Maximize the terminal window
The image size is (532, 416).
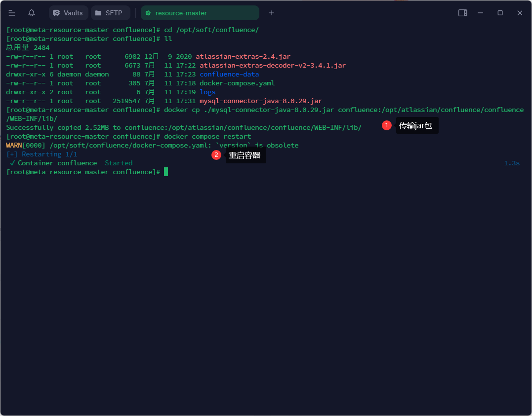point(500,13)
